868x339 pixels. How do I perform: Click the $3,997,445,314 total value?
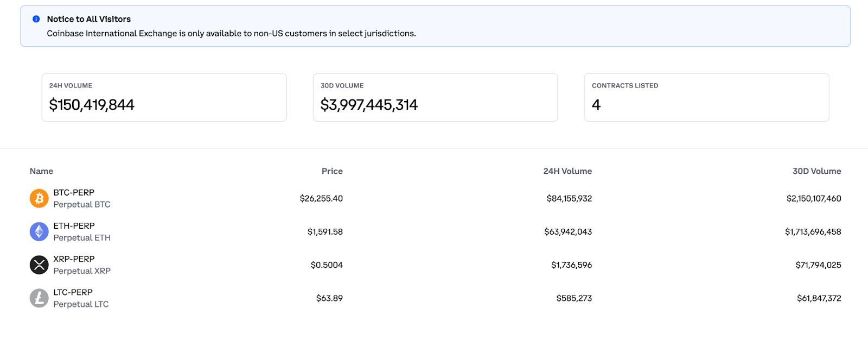[x=369, y=104]
